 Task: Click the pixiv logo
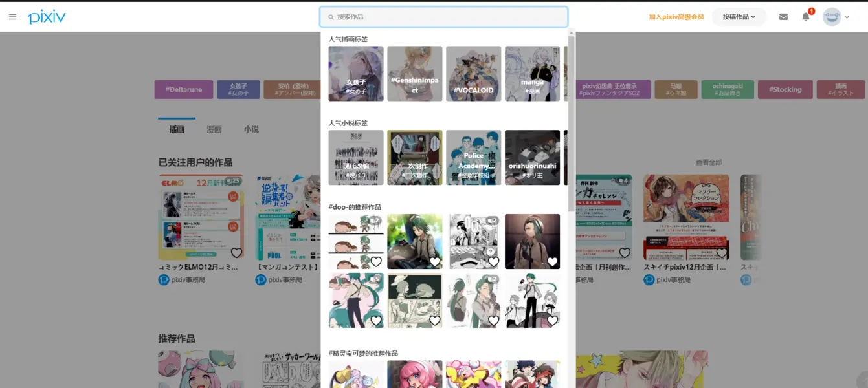pos(47,17)
